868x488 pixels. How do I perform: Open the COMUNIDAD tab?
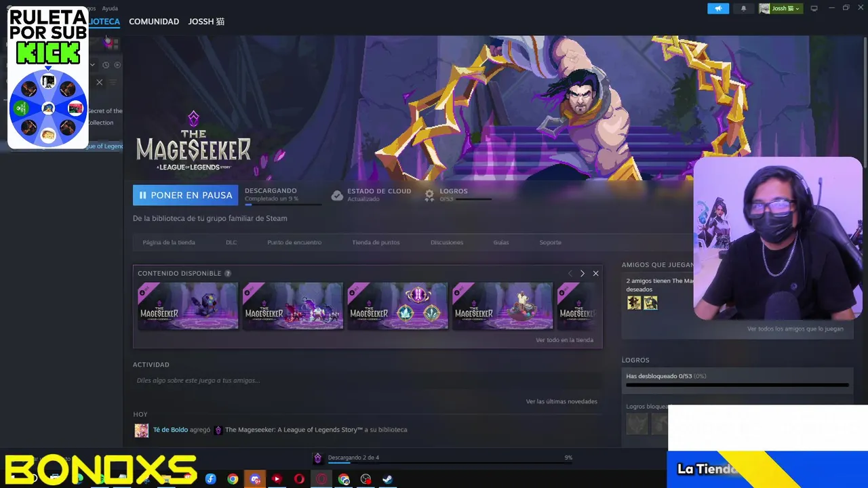click(154, 22)
